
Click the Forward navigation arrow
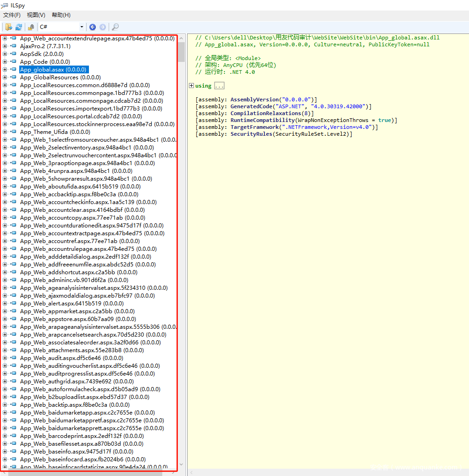point(103,27)
